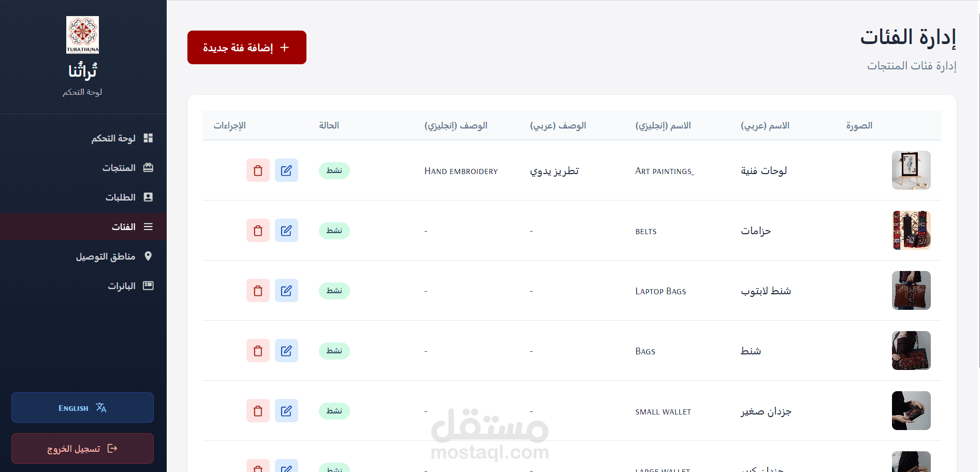Click the page scrollbar on the right
This screenshot has width=980, height=472.
(978, 190)
